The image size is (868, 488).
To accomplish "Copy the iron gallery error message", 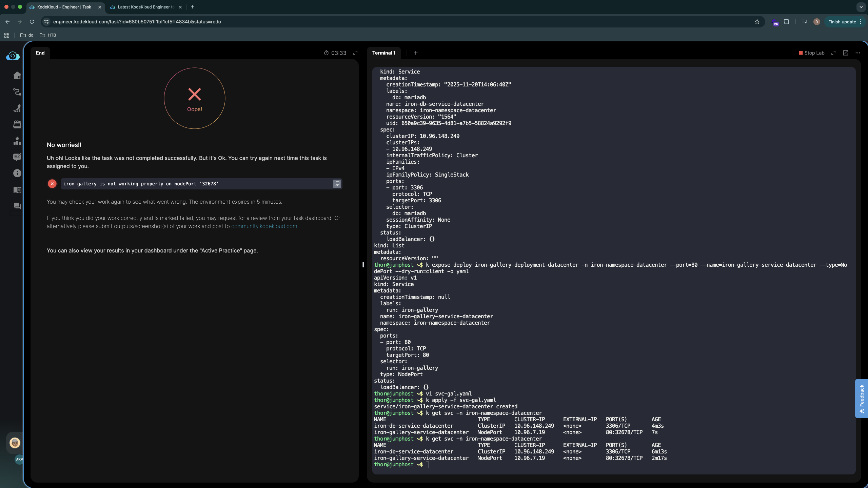I will (337, 184).
